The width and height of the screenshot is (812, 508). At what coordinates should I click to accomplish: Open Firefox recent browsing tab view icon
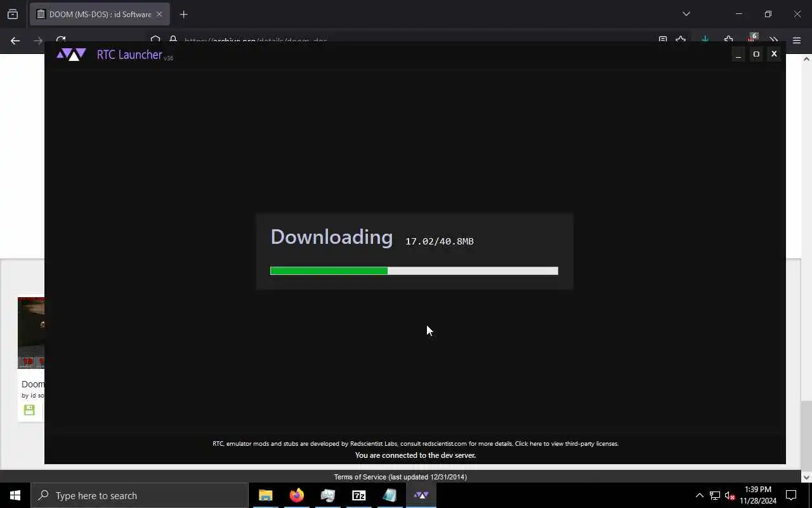point(13,14)
